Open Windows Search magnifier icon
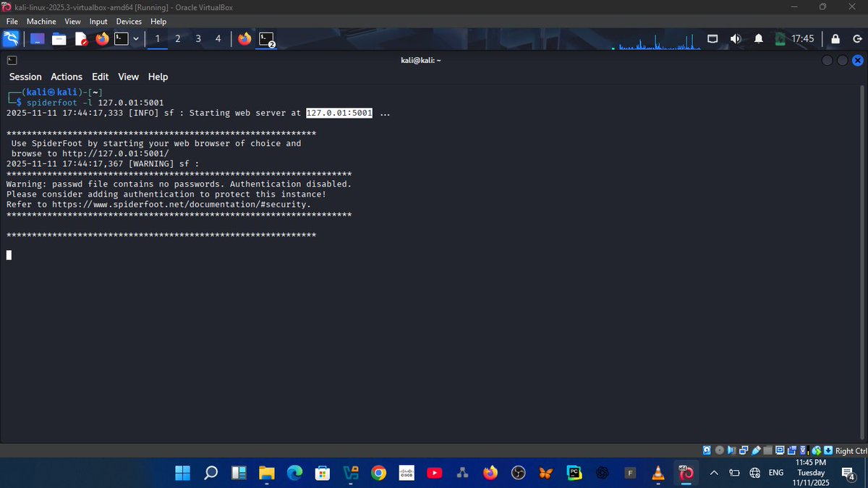The image size is (868, 488). [211, 473]
